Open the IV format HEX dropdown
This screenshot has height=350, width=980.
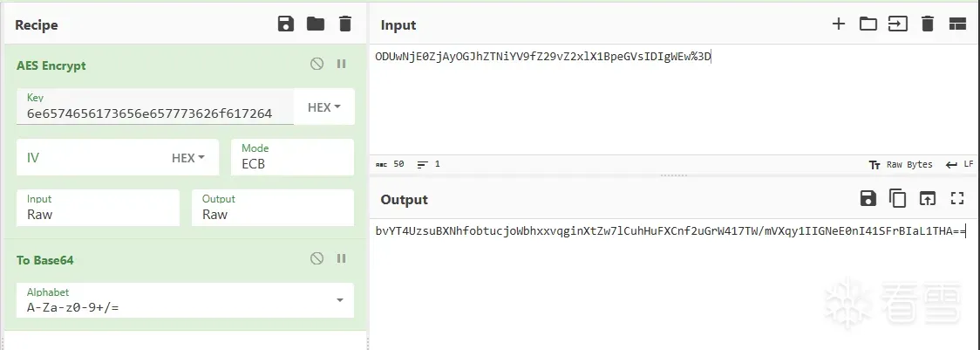pyautogui.click(x=188, y=158)
